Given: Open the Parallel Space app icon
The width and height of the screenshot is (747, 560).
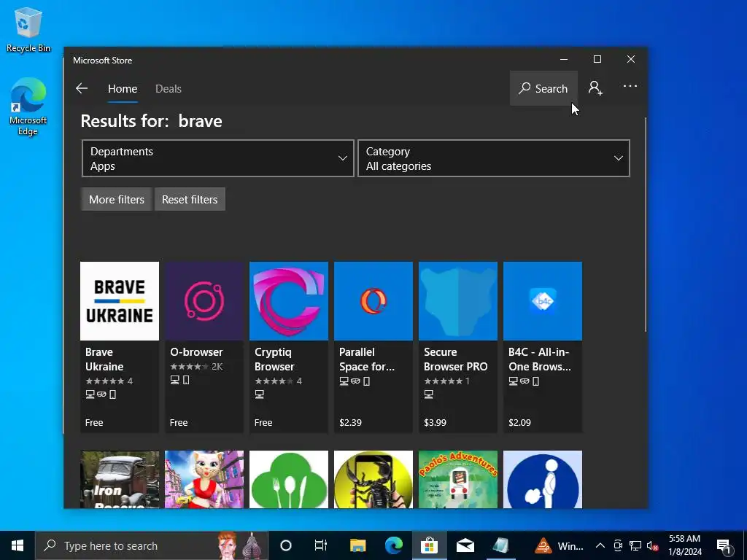Looking at the screenshot, I should (373, 301).
